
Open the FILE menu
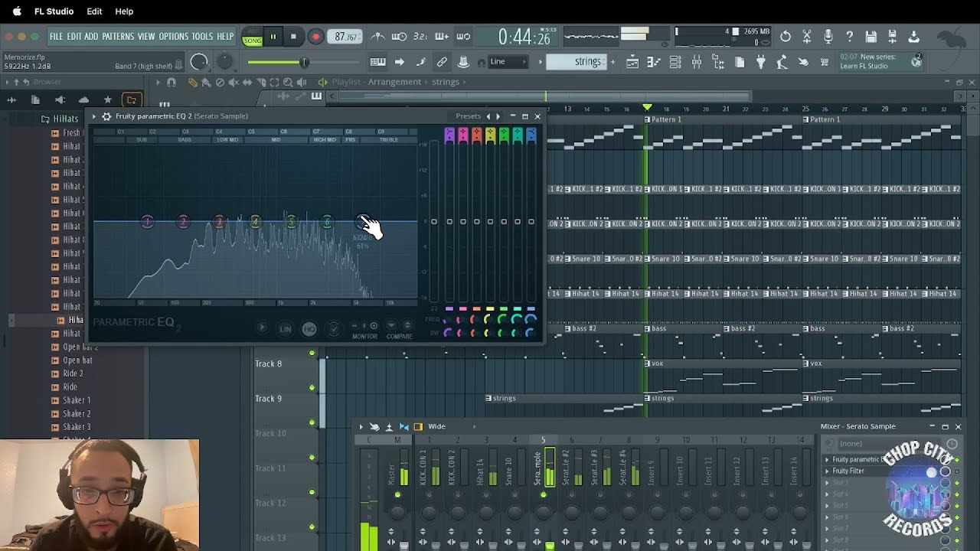(x=56, y=36)
